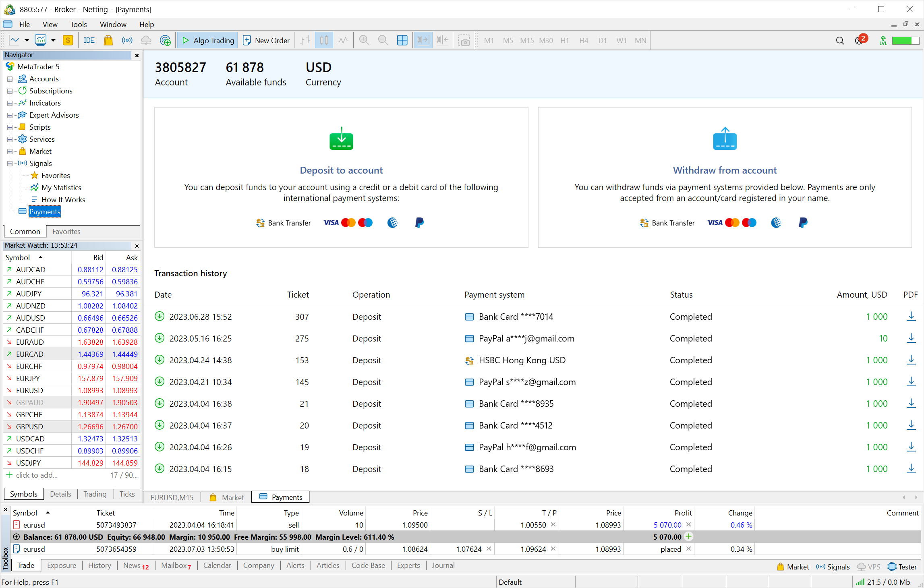Toggle the Algo Trading button
The height and width of the screenshot is (588, 924).
208,40
